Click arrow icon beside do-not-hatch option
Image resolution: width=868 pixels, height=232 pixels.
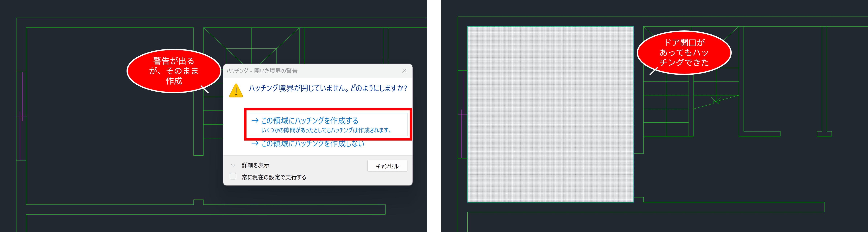pyautogui.click(x=255, y=144)
